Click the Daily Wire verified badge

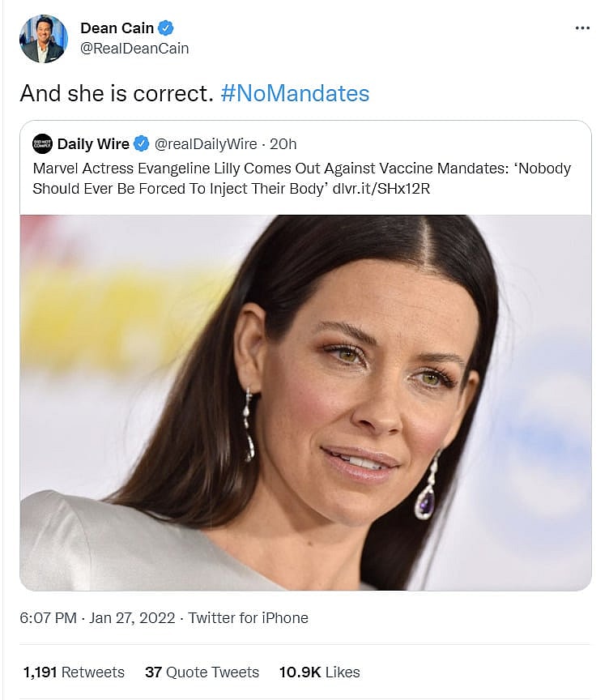[x=142, y=144]
